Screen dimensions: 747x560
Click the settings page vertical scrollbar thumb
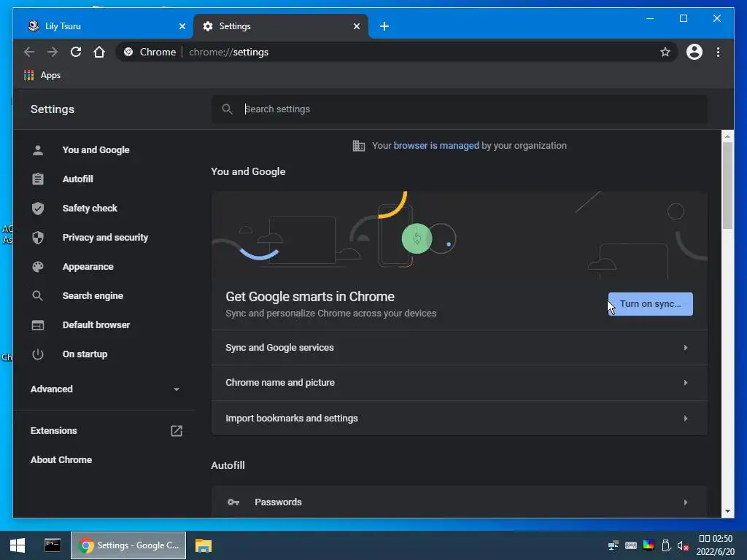tap(727, 185)
